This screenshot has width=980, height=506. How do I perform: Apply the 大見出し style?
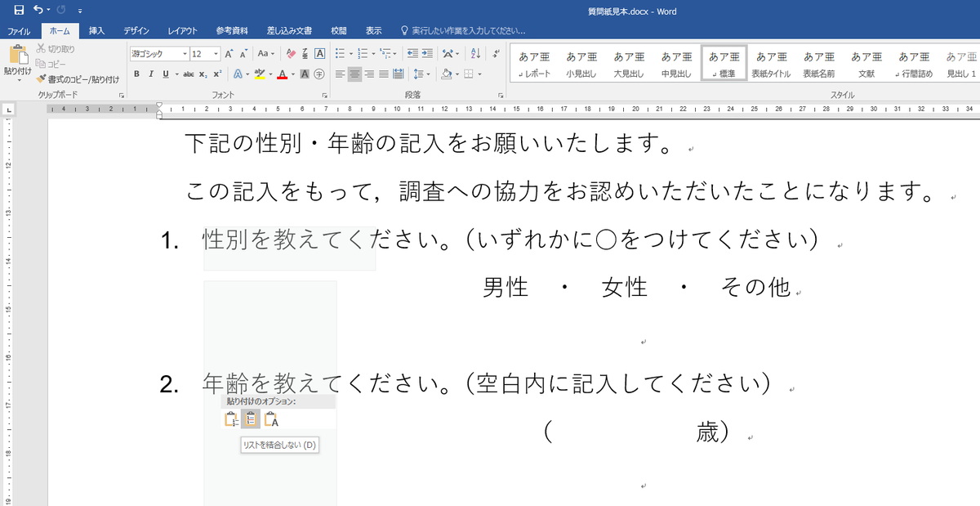tap(630, 64)
